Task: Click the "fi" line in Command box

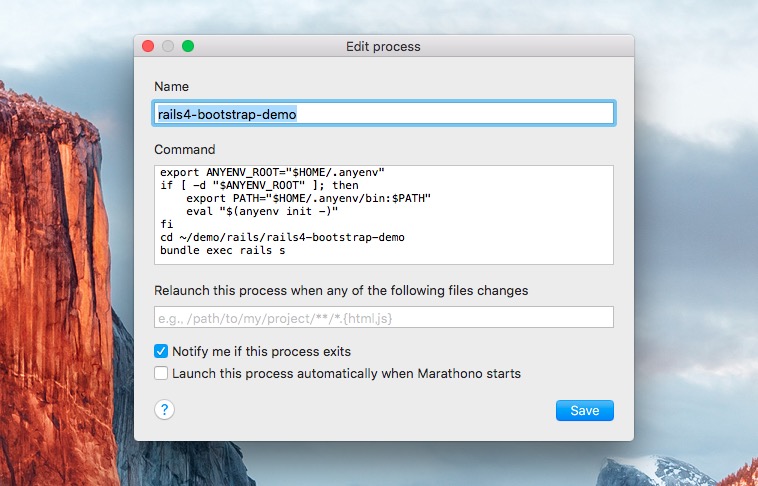Action: click(166, 224)
